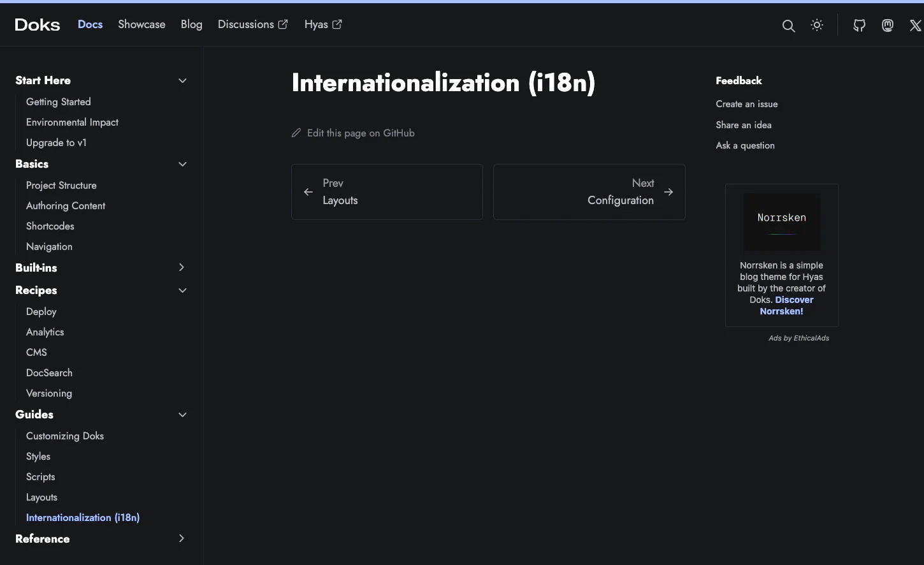
Task: Open Discussions in the top nav
Action: point(253,24)
